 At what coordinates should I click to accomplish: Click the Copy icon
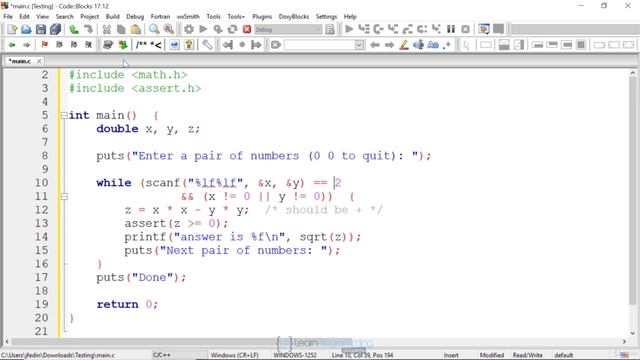click(121, 29)
